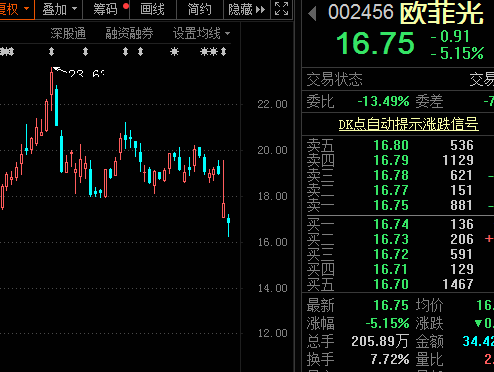
Task: Select the 卖一 price 16.75
Action: pyautogui.click(x=391, y=205)
